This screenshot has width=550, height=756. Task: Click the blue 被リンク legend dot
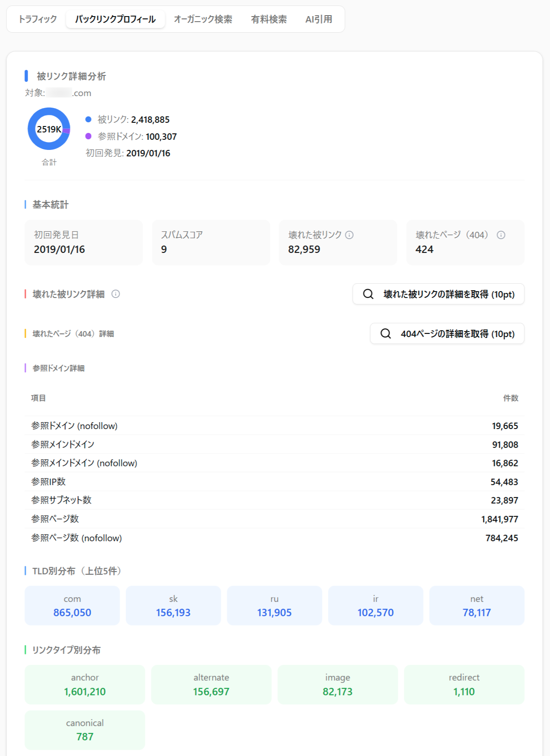88,119
